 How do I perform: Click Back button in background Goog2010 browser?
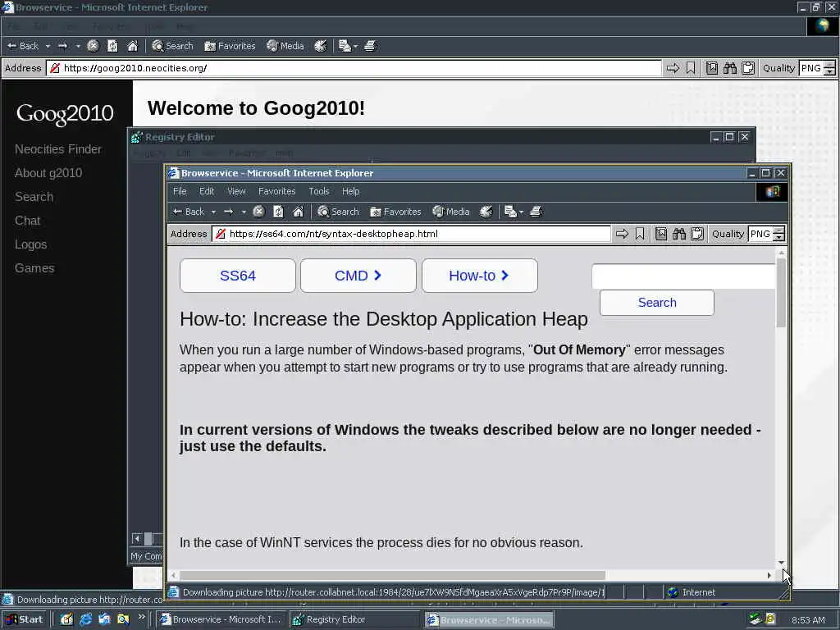(x=22, y=46)
